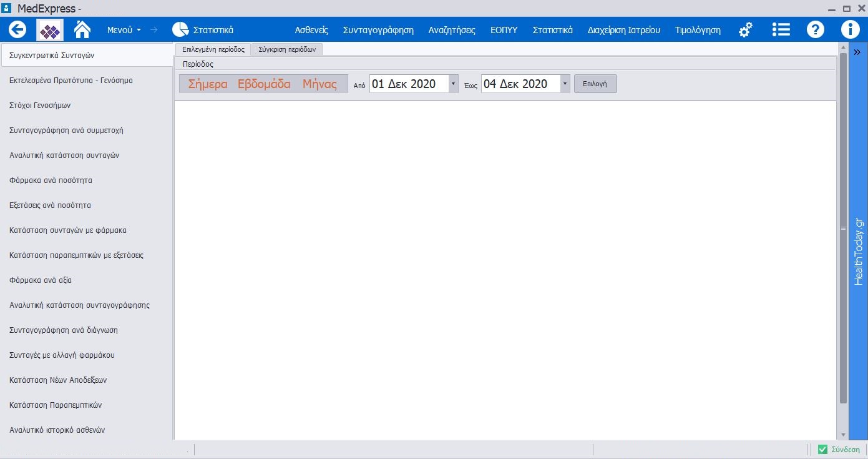Select Κατάσταση συνταγών με φάρμακα
This screenshot has width=868, height=459.
tap(86, 230)
